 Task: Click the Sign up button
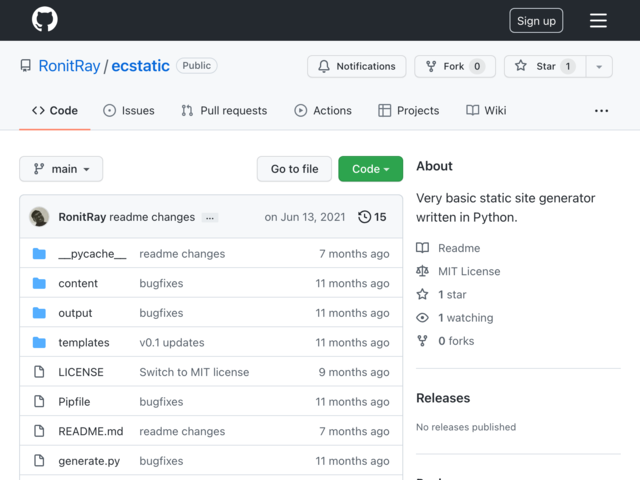[536, 20]
